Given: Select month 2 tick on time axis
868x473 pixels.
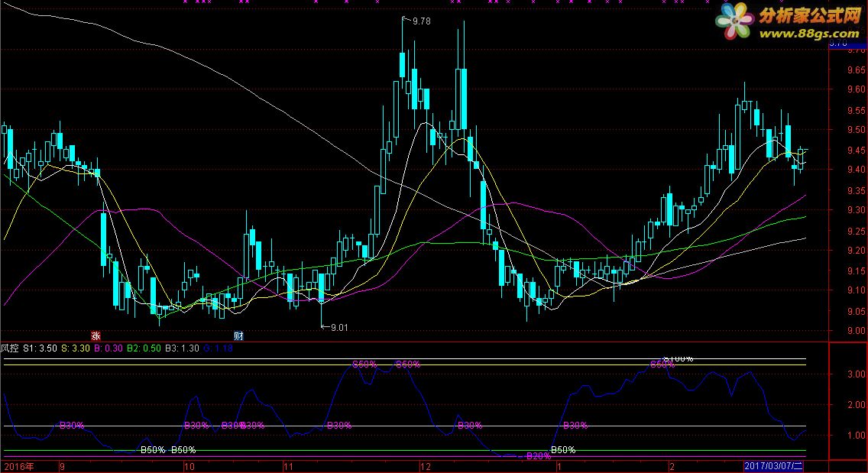Looking at the screenshot, I should [x=672, y=466].
